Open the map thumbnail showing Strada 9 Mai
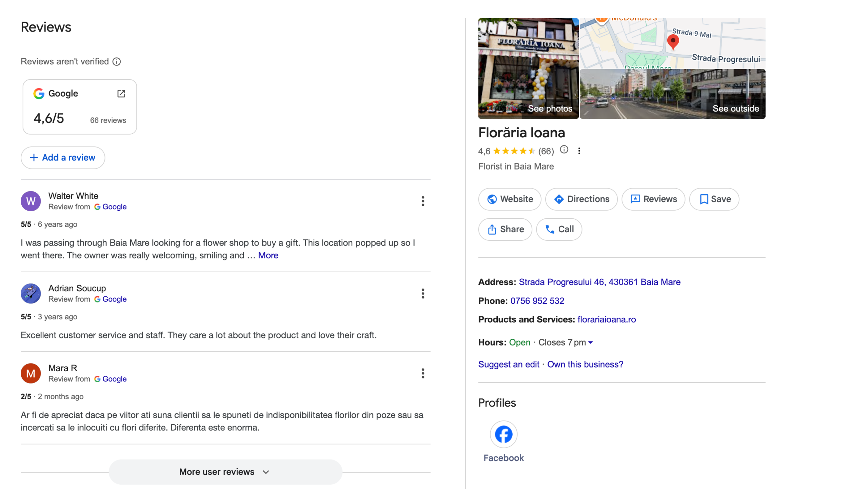 (673, 43)
